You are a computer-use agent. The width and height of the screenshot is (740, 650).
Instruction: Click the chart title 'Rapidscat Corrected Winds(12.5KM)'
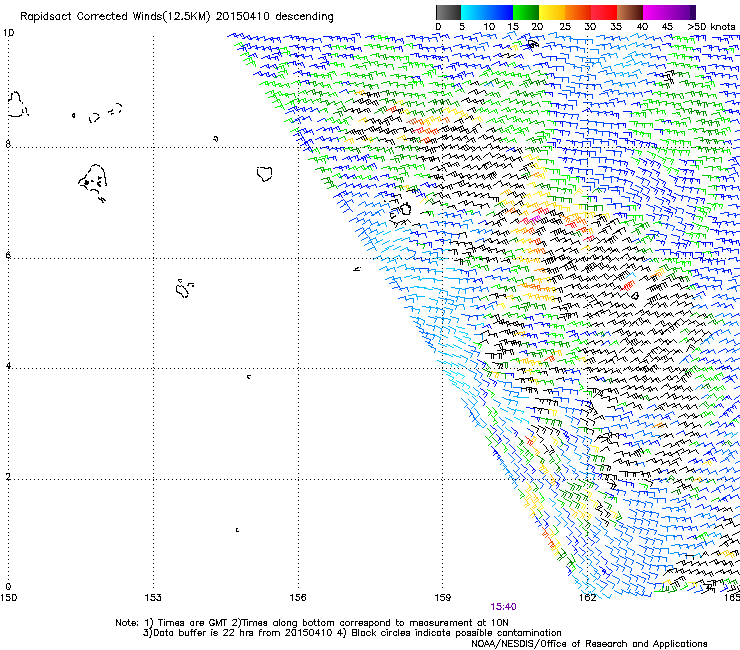(115, 16)
